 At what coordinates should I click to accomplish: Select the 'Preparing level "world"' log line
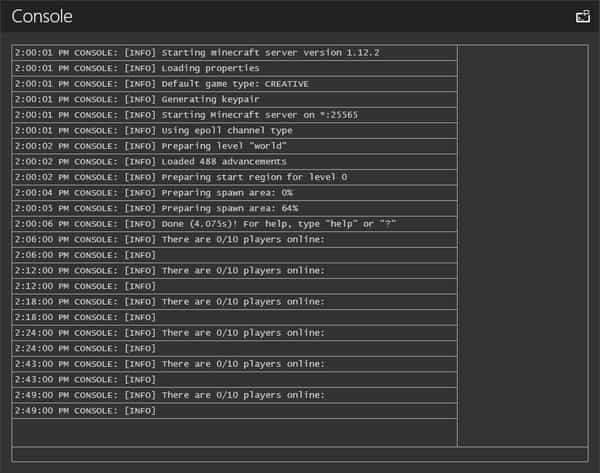235,146
